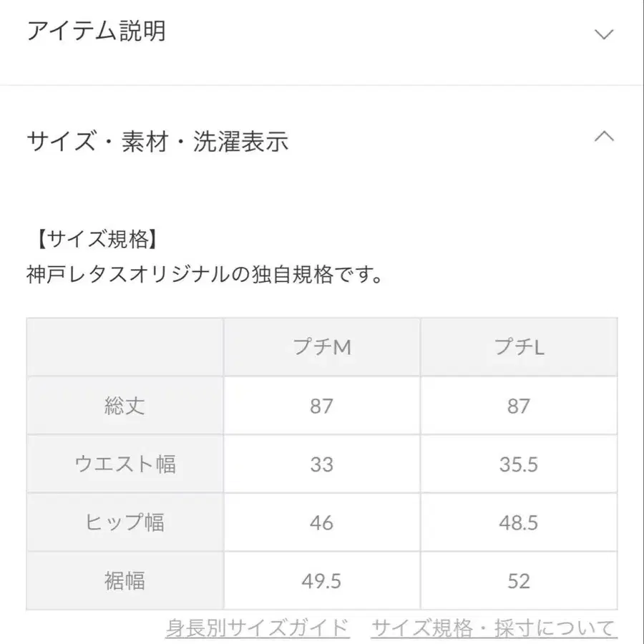Screen dimensions: 644x644
Task: Click the chevron next to アイテム説明
Action: [605, 33]
